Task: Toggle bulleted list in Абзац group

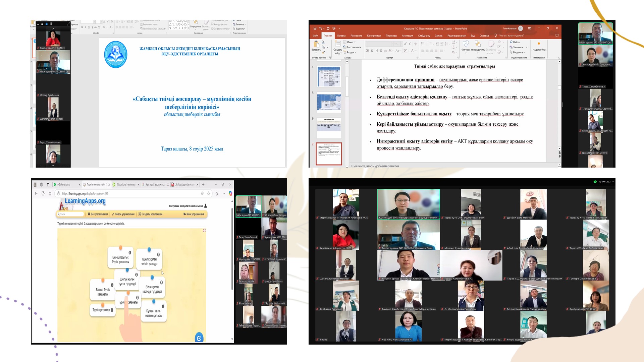Action: coord(424,44)
